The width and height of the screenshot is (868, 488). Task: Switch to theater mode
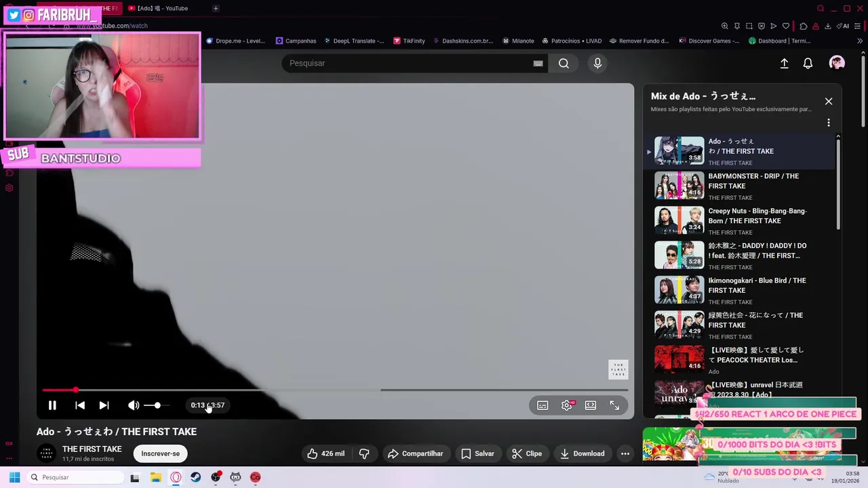(591, 405)
